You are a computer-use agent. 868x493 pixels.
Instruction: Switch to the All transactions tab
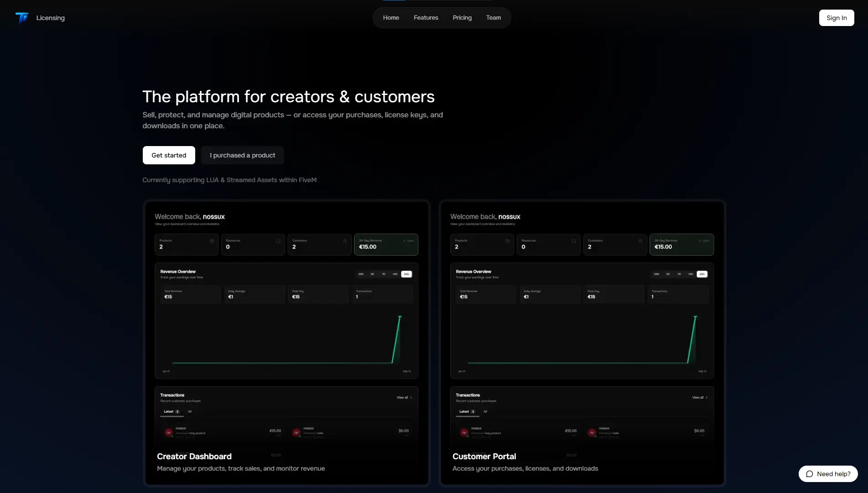[x=189, y=411]
